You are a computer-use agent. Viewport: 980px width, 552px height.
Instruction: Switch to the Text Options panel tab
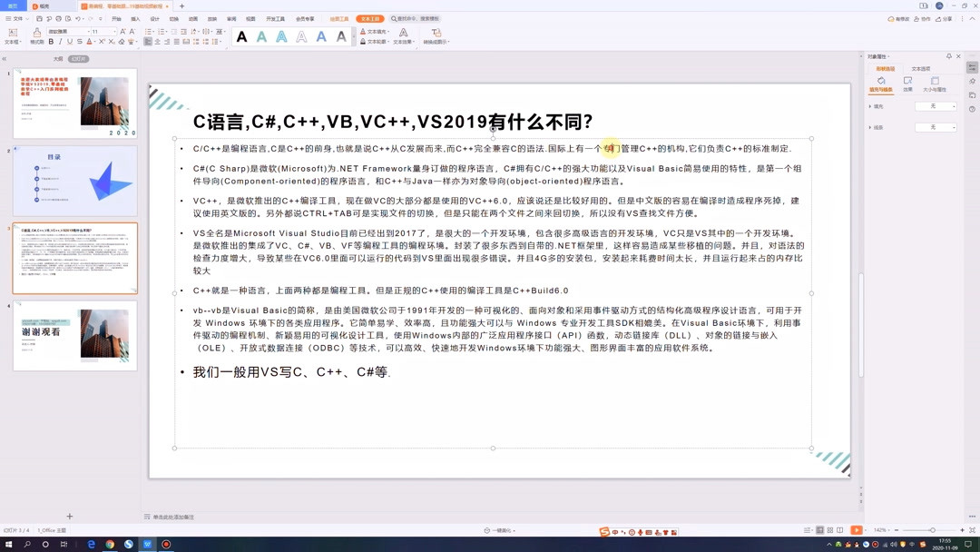point(921,69)
